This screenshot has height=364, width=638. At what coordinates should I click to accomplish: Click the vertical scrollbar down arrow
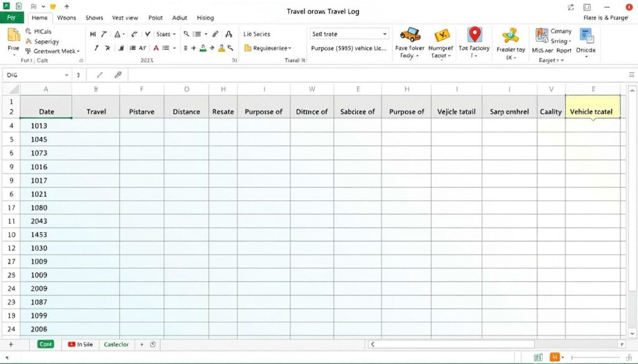point(632,334)
